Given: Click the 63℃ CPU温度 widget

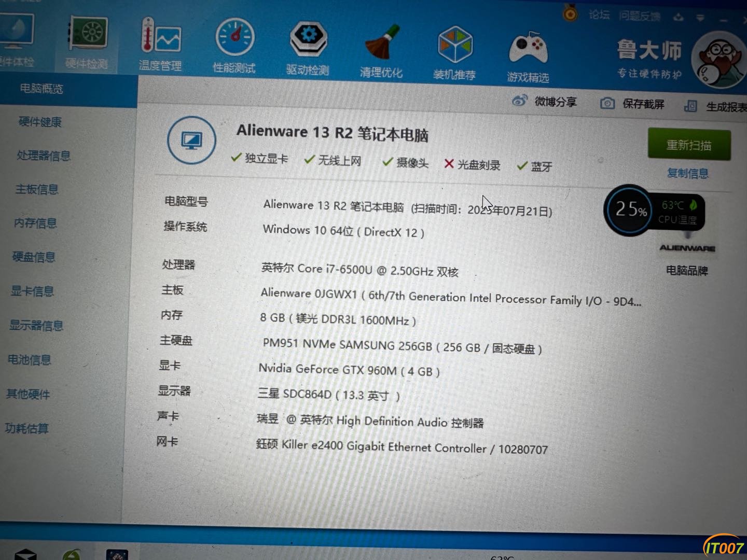Looking at the screenshot, I should [679, 212].
